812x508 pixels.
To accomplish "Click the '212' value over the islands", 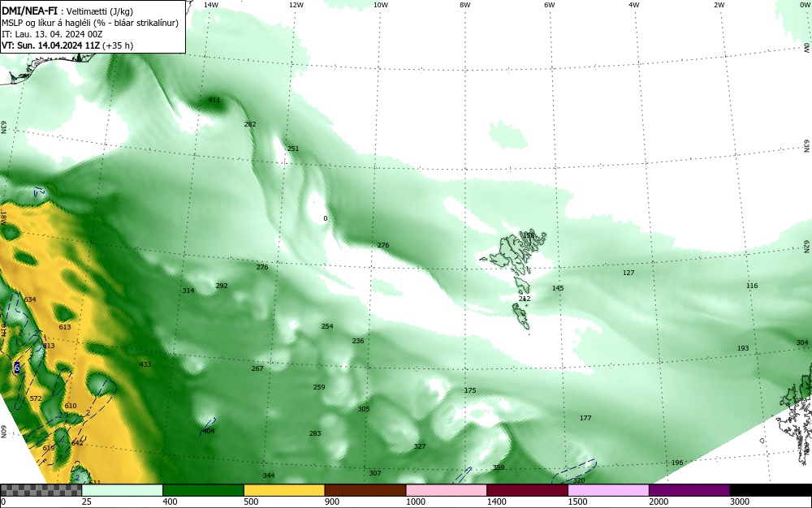I will point(525,299).
